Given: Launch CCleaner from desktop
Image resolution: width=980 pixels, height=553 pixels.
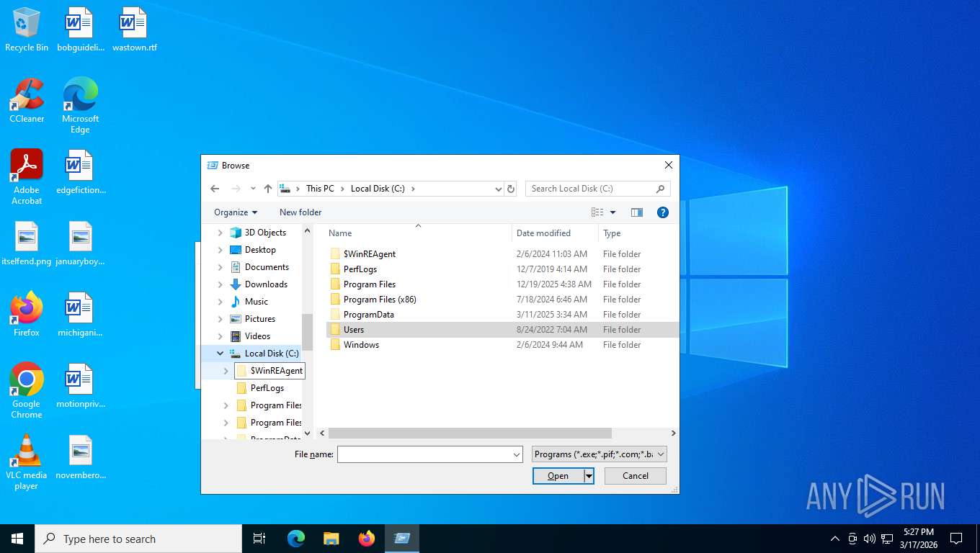Looking at the screenshot, I should 27,101.
